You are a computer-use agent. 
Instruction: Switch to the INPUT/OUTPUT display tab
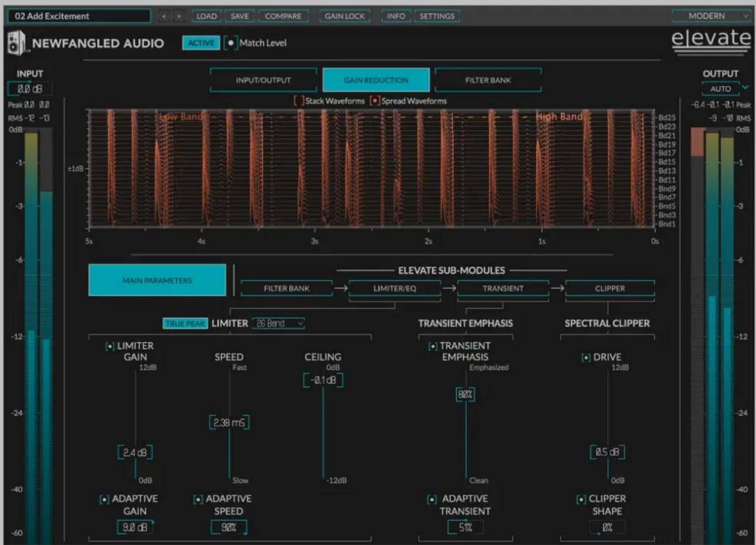[x=263, y=80]
